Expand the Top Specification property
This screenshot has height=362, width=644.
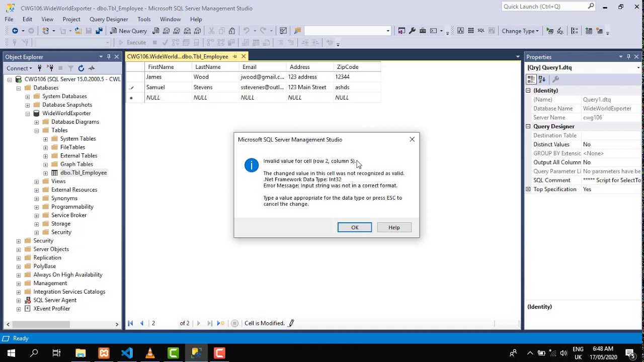click(x=528, y=190)
